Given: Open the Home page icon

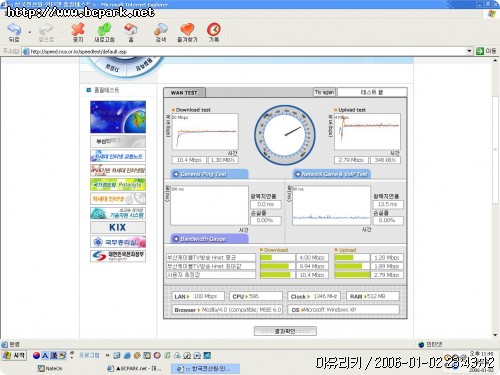Looking at the screenshot, I should [x=131, y=30].
